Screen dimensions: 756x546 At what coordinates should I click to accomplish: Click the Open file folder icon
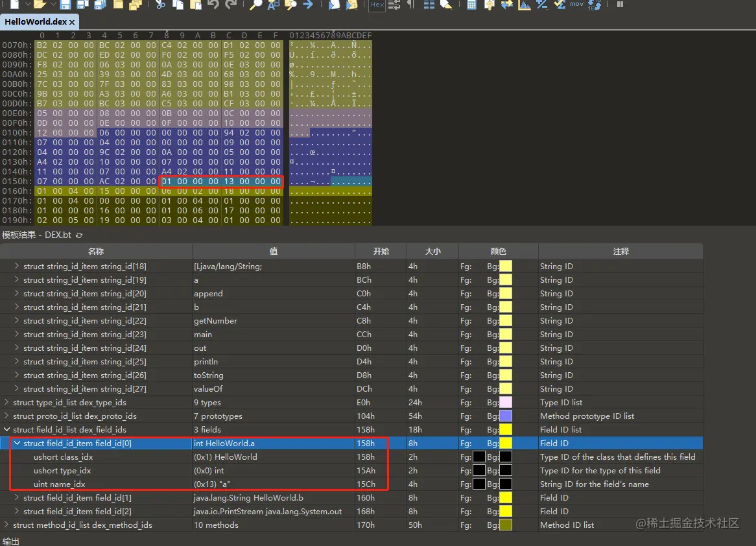tap(40, 5)
